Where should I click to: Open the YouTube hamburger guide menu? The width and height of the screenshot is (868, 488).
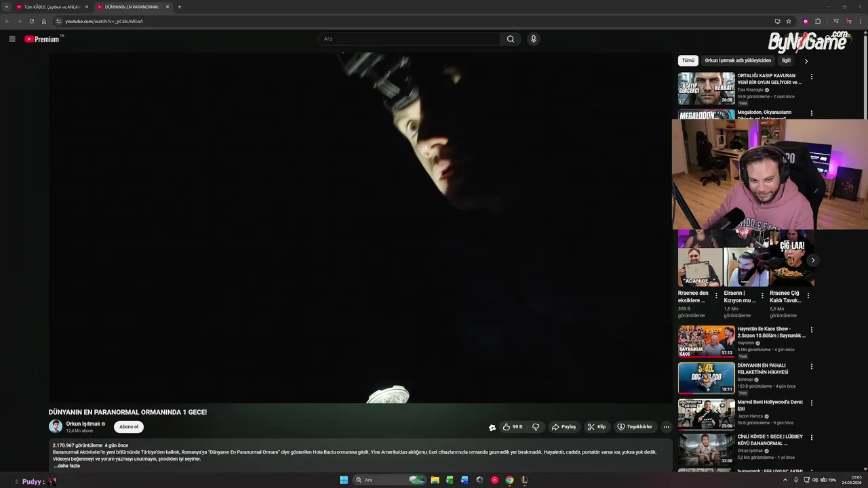(12, 39)
